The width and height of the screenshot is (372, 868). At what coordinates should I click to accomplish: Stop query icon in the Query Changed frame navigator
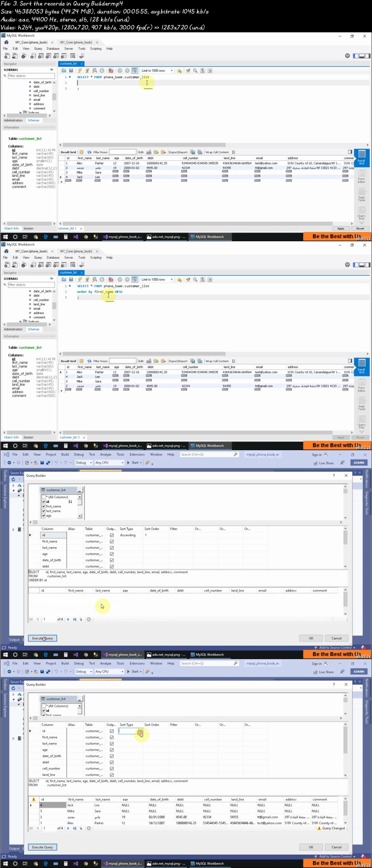[x=89, y=828]
